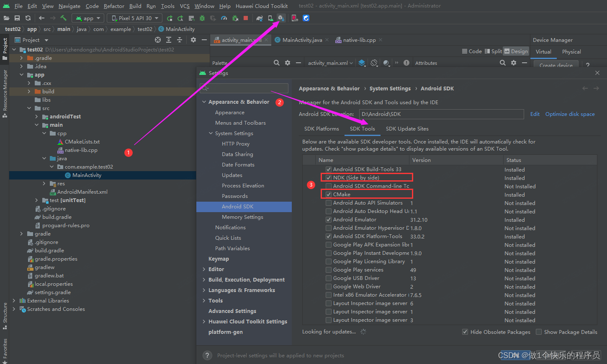Collapse Appearance & Behavior settings section
The height and width of the screenshot is (364, 607).
(204, 102)
